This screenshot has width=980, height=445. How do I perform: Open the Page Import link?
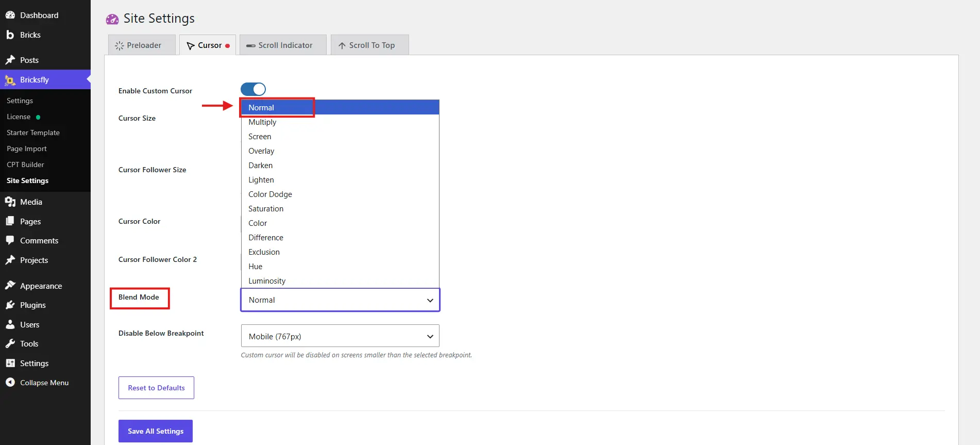[27, 149]
